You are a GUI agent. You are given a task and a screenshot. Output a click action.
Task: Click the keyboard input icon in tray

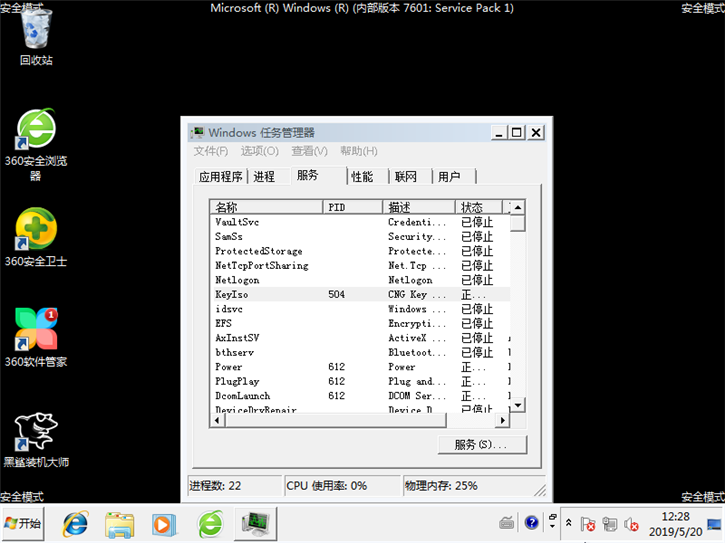(x=507, y=523)
